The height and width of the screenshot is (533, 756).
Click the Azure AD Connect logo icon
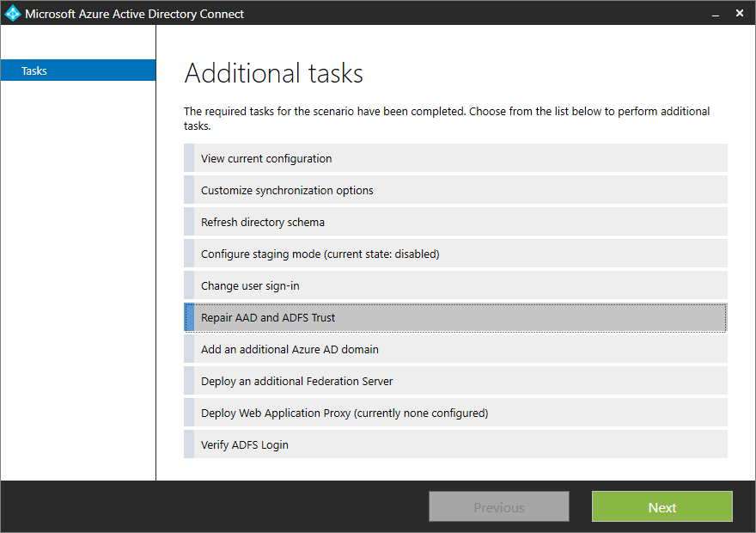point(13,13)
